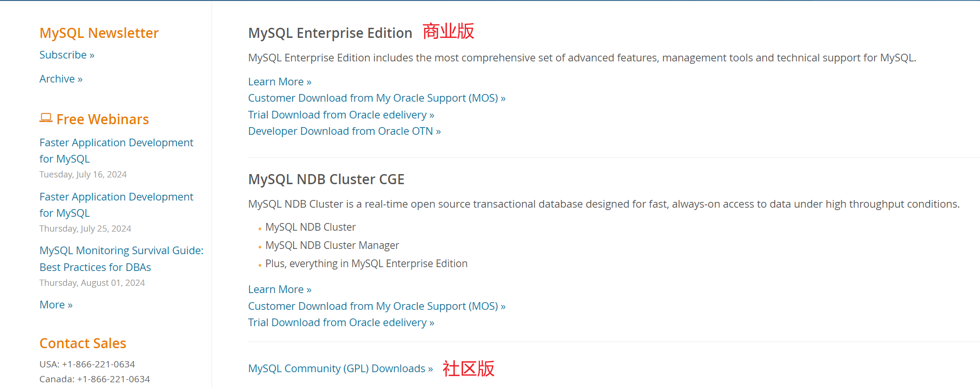Open Enterprise Edition Customer Download from MOS
Viewport: 980px width, 388px height.
tap(377, 98)
